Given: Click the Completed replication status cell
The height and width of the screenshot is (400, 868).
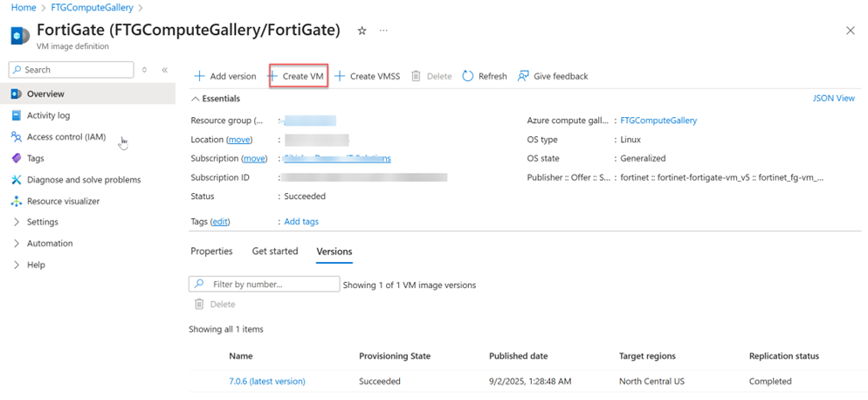Looking at the screenshot, I should [770, 382].
